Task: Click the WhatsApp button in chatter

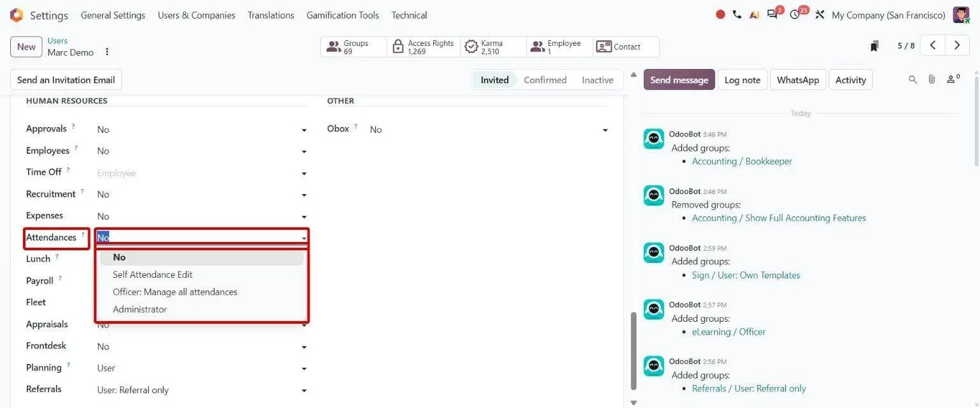Action: pyautogui.click(x=798, y=80)
